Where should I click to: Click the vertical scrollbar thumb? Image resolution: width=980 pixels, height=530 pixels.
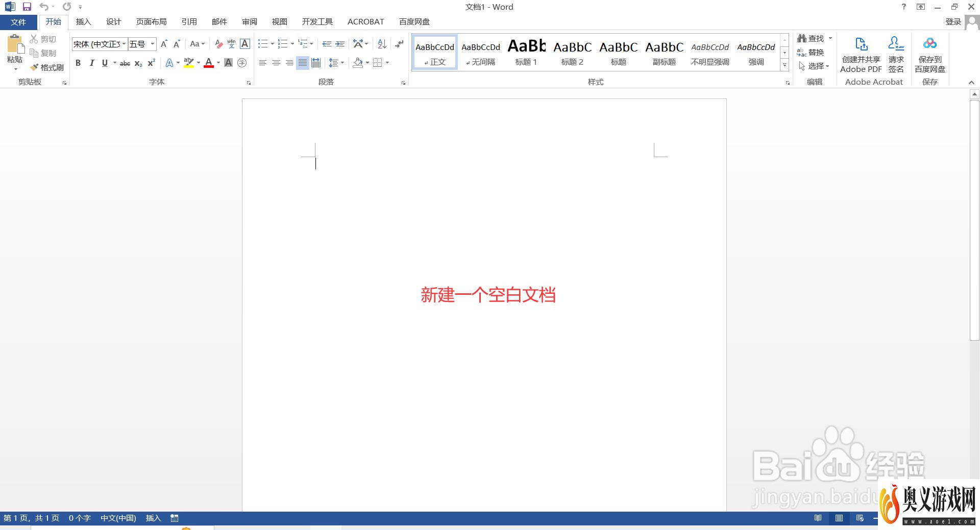[x=974, y=220]
